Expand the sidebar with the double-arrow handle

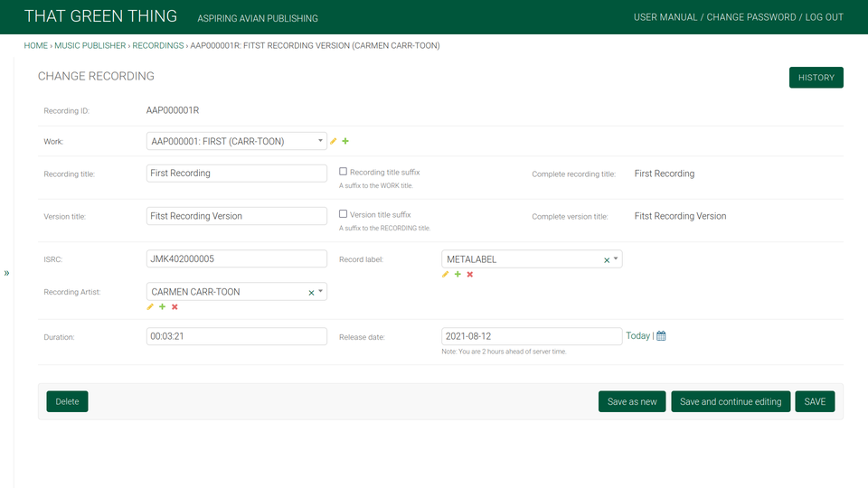(x=6, y=272)
